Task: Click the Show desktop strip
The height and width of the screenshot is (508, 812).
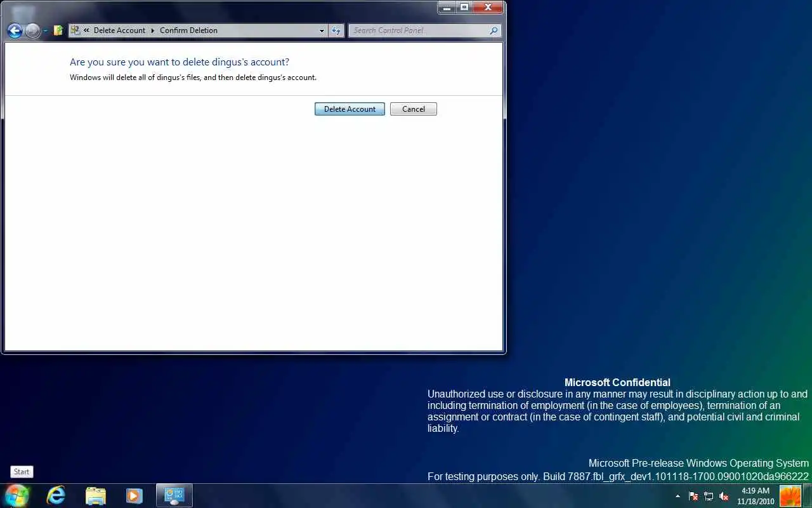Action: tap(808, 496)
